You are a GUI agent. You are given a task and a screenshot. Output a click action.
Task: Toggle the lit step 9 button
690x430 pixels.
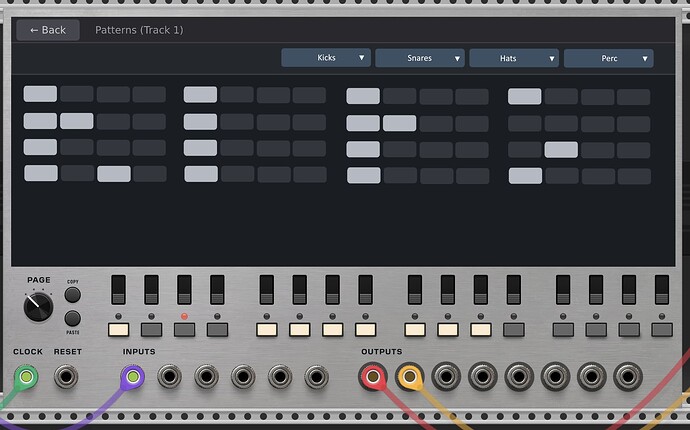point(415,330)
